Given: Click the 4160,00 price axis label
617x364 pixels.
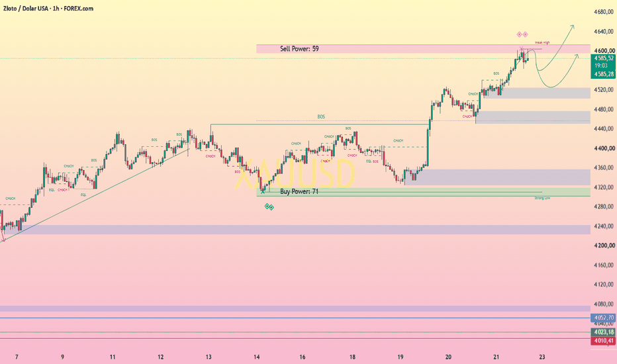Looking at the screenshot, I should (x=604, y=265).
